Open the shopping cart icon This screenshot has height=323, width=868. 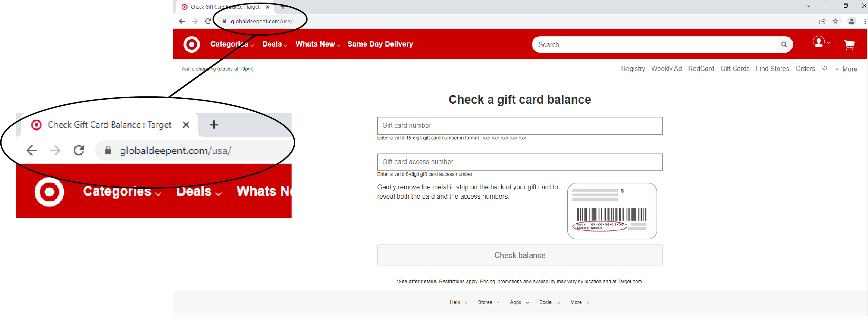[849, 45]
